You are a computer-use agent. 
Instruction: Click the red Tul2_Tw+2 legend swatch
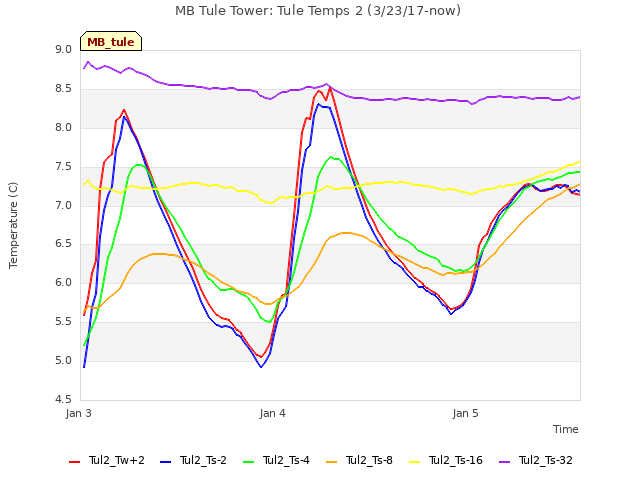point(75,462)
